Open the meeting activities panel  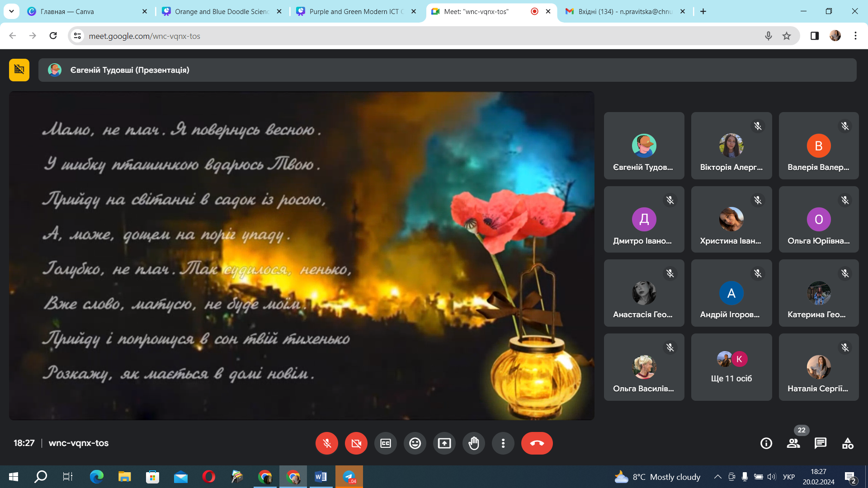pyautogui.click(x=848, y=443)
